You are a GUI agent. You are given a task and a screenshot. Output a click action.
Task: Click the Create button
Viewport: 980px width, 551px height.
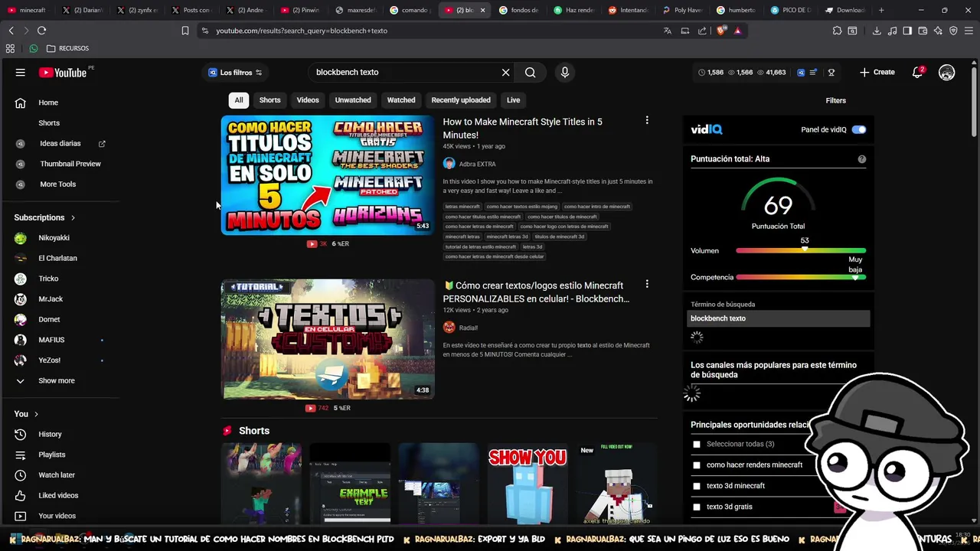(877, 73)
